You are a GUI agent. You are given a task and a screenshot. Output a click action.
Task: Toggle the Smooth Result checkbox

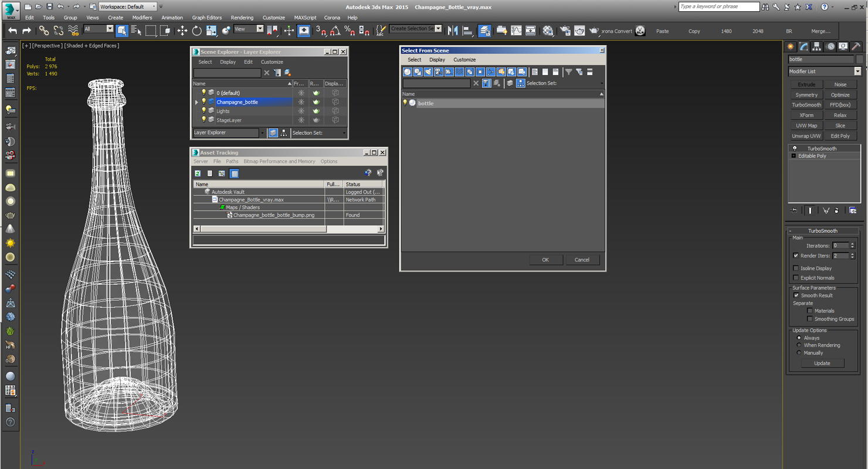[x=796, y=295]
